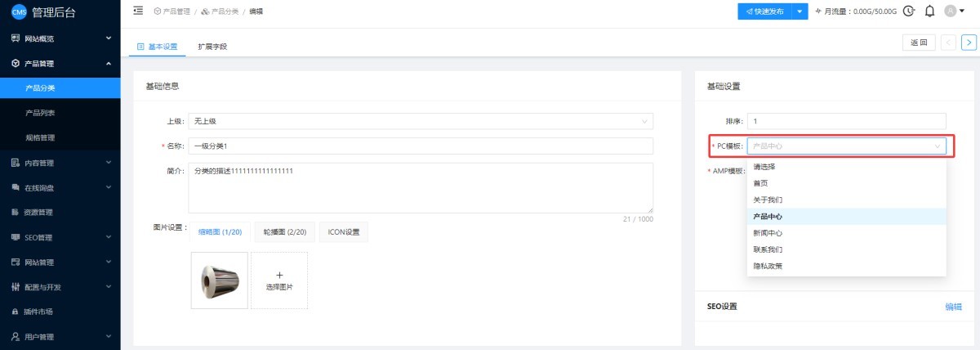Click 产品分类 in the breadcrumb

pos(224,11)
